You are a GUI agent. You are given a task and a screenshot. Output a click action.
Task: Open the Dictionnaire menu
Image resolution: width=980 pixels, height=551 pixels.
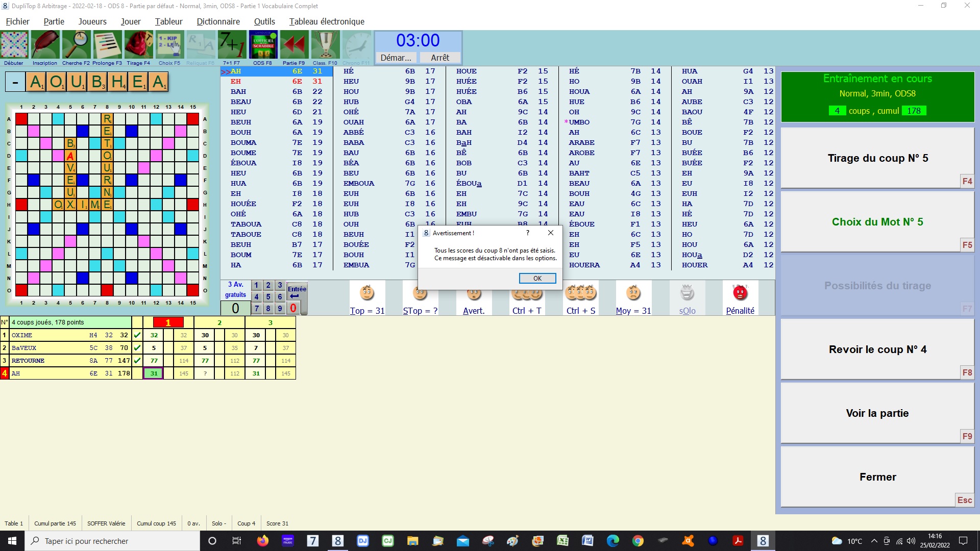218,21
